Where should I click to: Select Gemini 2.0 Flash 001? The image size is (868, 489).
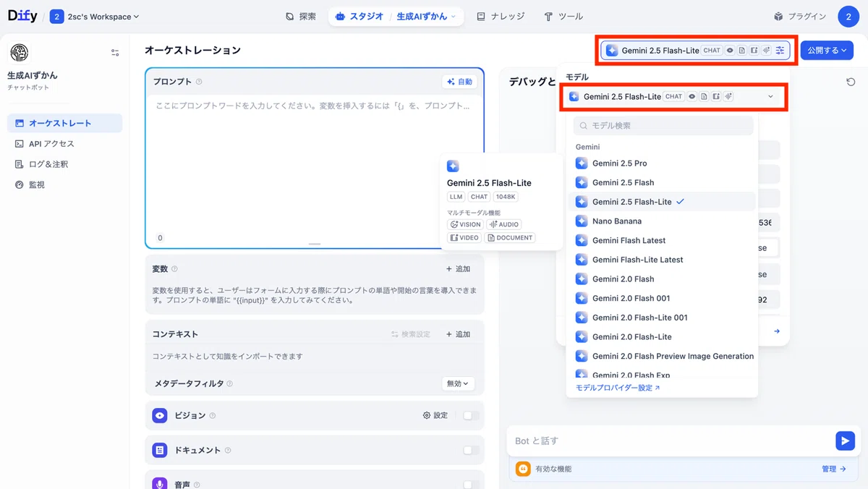(x=663, y=298)
